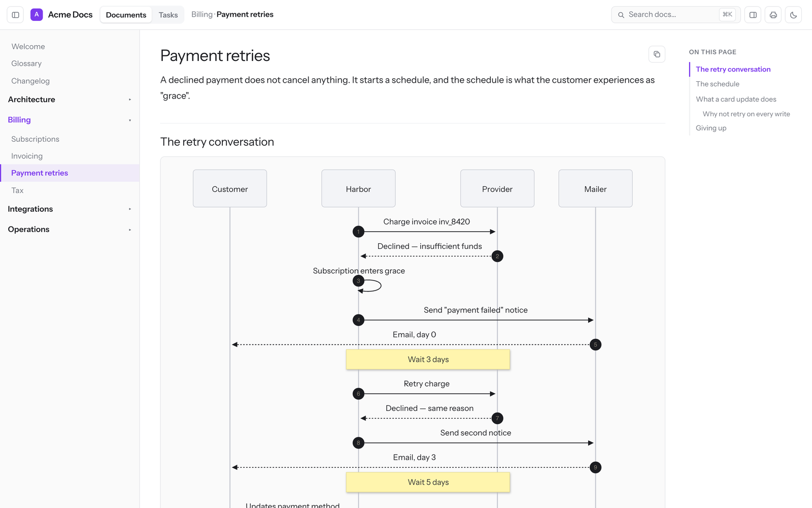Expand the Integrations section
The image size is (812, 508).
(x=70, y=209)
